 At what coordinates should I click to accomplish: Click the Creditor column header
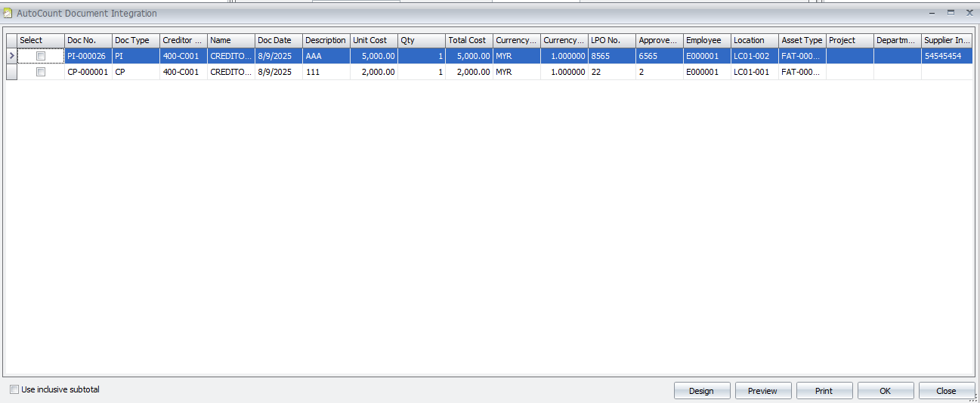(184, 40)
